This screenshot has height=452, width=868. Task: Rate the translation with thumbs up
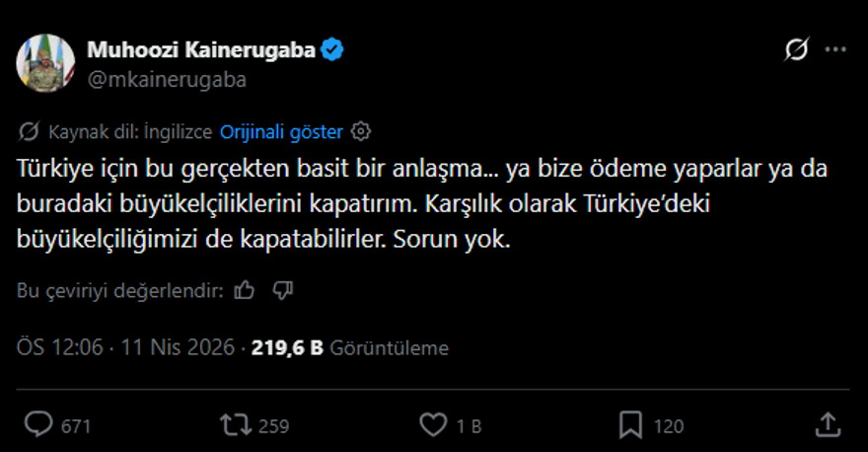click(x=246, y=290)
